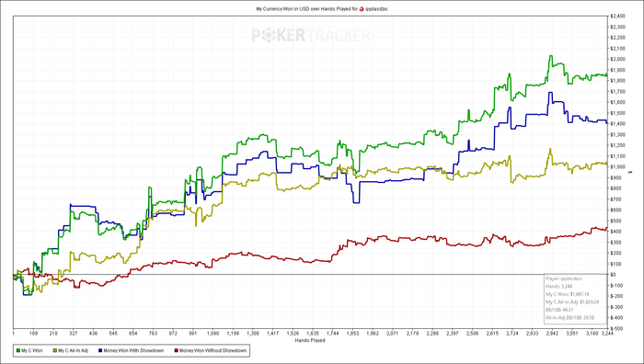Click the $-500 y-axis label

click(616, 328)
